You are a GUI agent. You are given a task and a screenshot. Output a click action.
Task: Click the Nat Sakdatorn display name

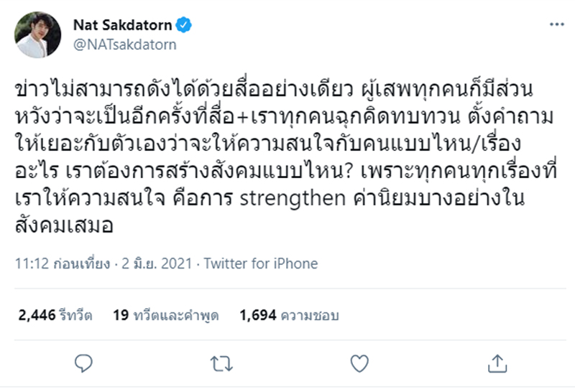[x=122, y=27]
